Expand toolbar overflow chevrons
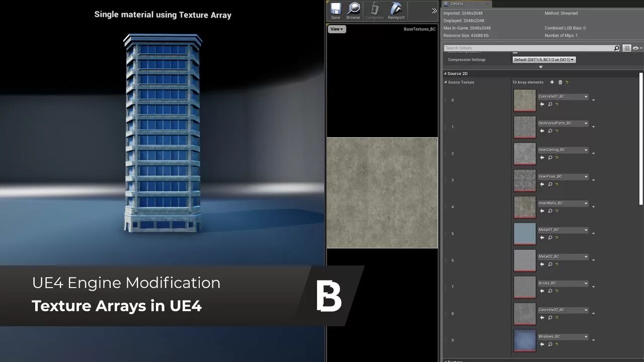This screenshot has height=362, width=644. click(x=434, y=11)
